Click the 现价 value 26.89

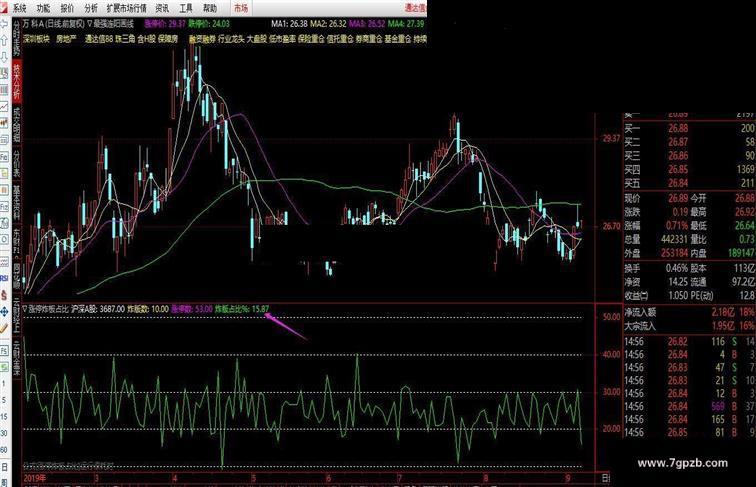pos(678,198)
